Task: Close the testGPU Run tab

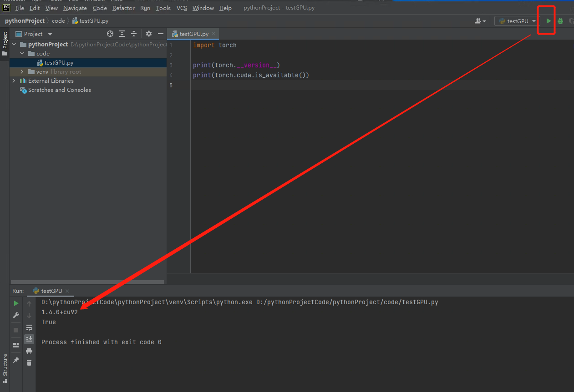Action: pos(67,291)
